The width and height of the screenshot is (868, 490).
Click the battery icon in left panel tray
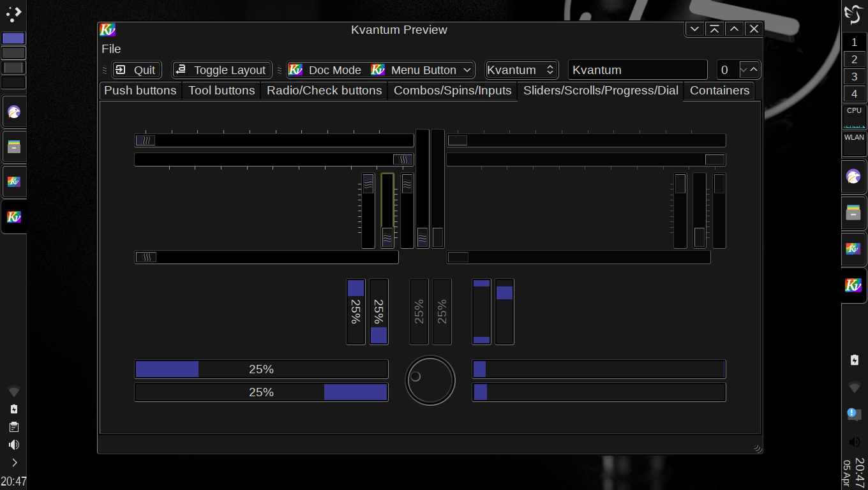coord(14,409)
